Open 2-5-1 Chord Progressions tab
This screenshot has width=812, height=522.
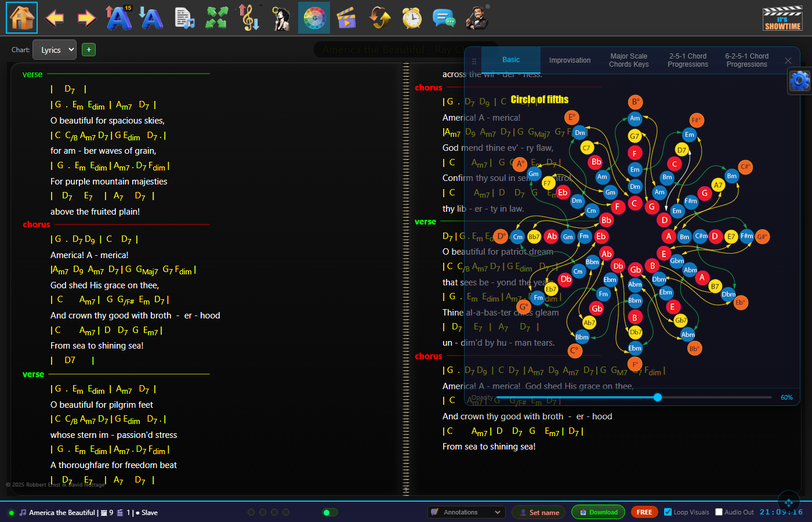[x=688, y=60]
